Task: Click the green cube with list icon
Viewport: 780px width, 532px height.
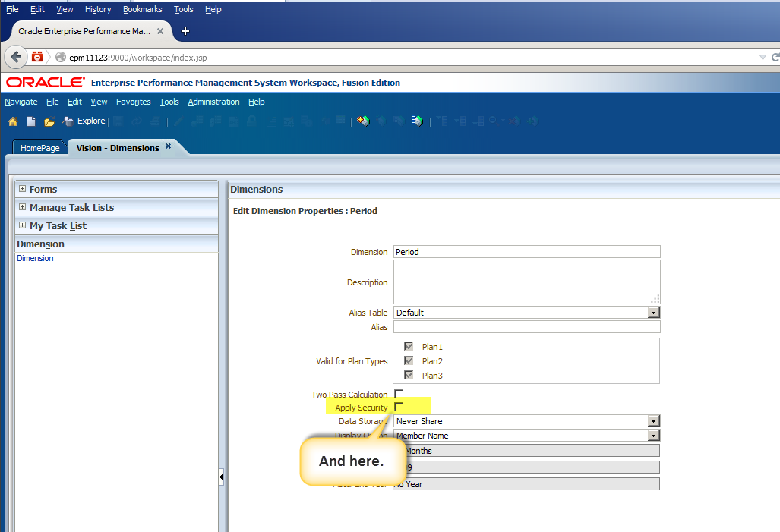Action: pos(418,121)
